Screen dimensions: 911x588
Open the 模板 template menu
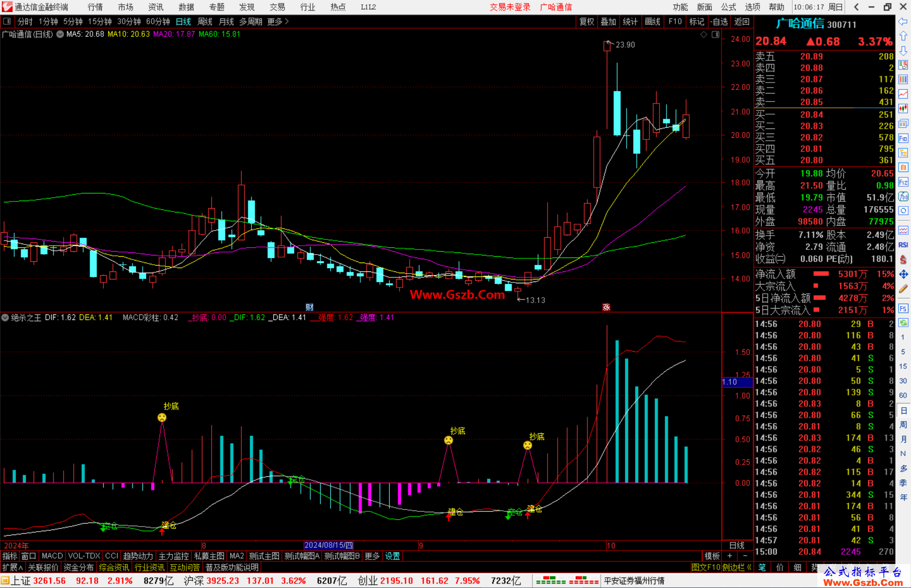pyautogui.click(x=712, y=556)
